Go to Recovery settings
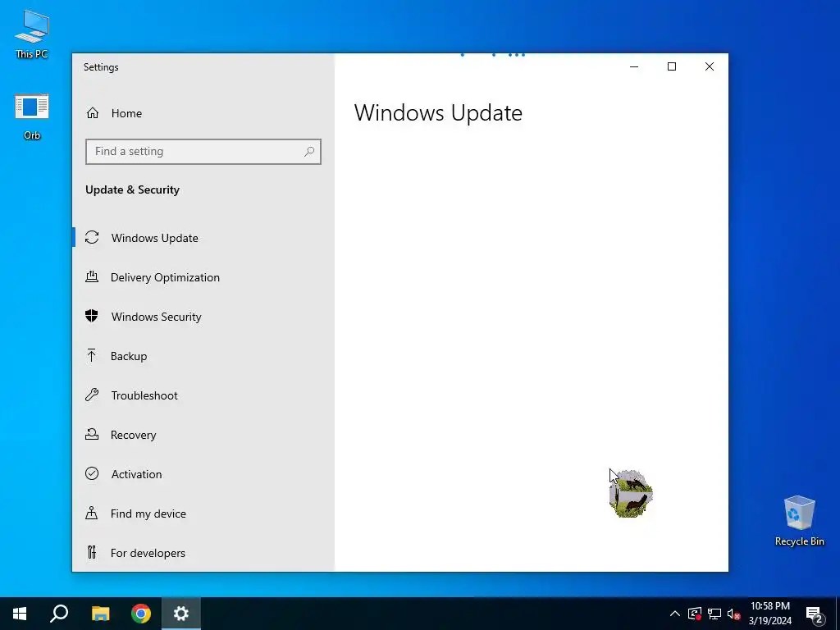The image size is (840, 630). tap(203, 435)
